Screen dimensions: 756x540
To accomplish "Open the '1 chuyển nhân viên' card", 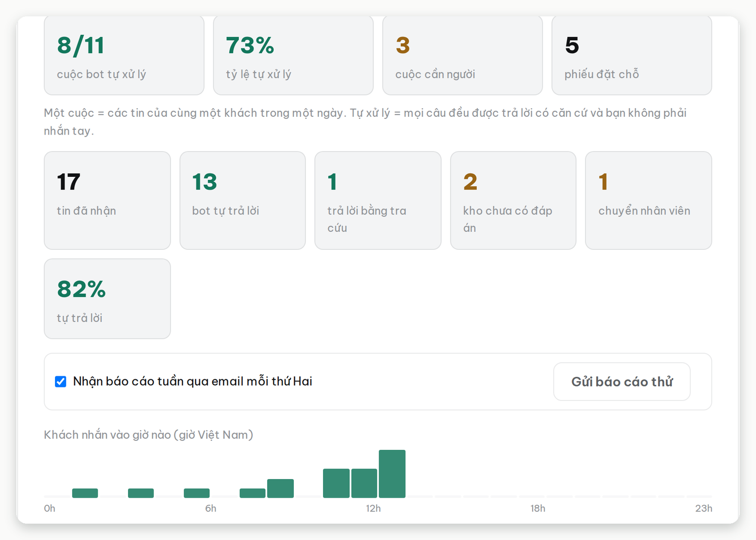I will click(x=649, y=200).
